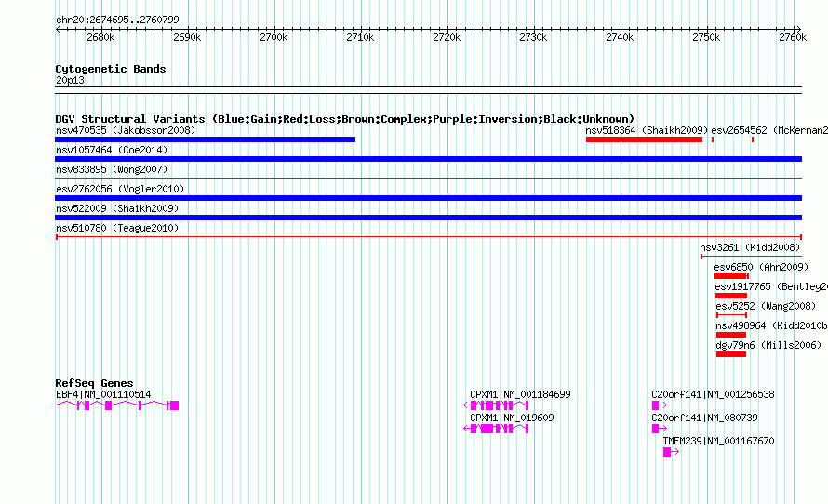The image size is (828, 504).
Task: Open the C20orf141|NM_001256538 gene label
Action: pos(713,394)
